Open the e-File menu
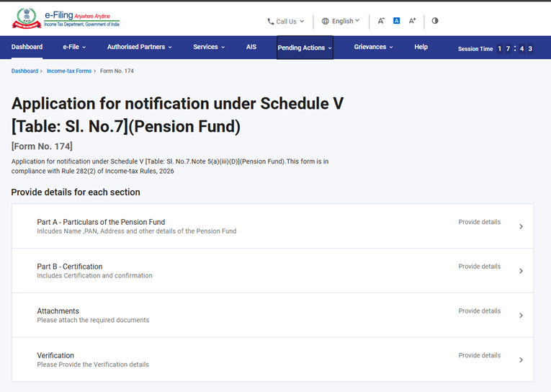551x392 pixels. [74, 48]
